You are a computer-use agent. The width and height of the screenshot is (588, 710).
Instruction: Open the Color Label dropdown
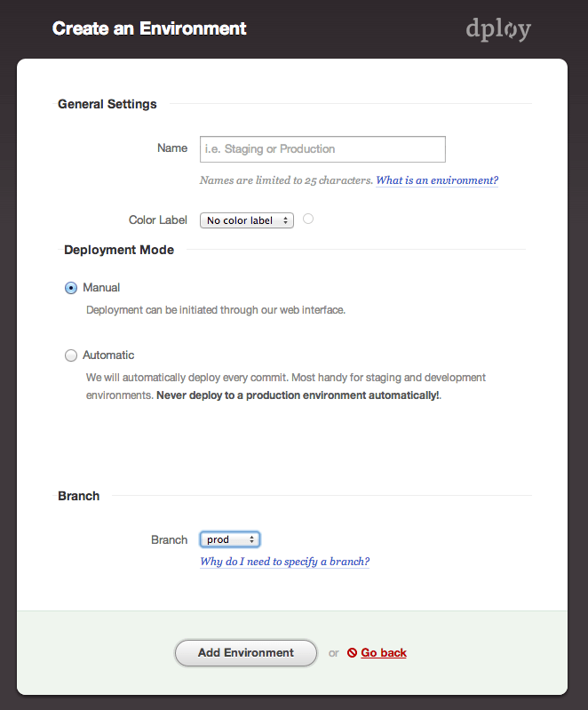tap(247, 220)
